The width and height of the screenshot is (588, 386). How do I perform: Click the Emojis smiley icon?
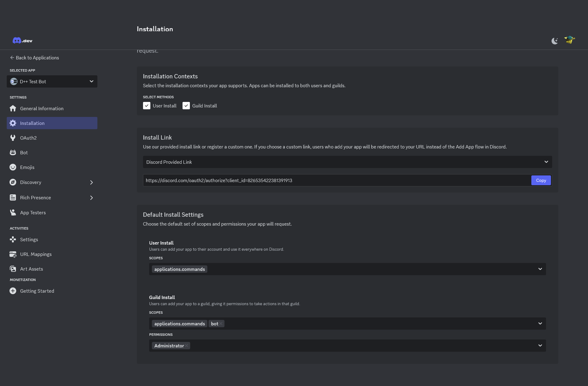click(x=13, y=167)
